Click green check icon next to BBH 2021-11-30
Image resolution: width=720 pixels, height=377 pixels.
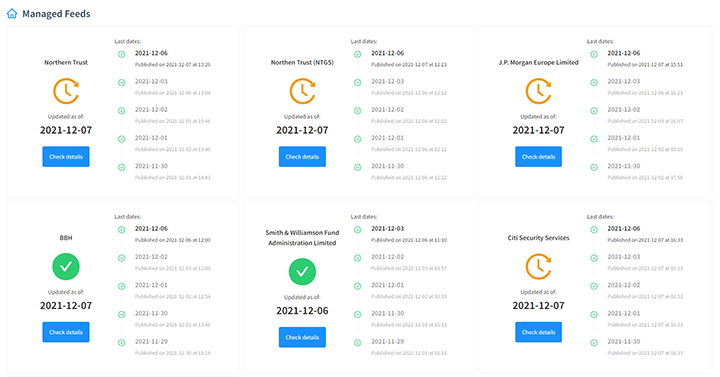click(121, 315)
